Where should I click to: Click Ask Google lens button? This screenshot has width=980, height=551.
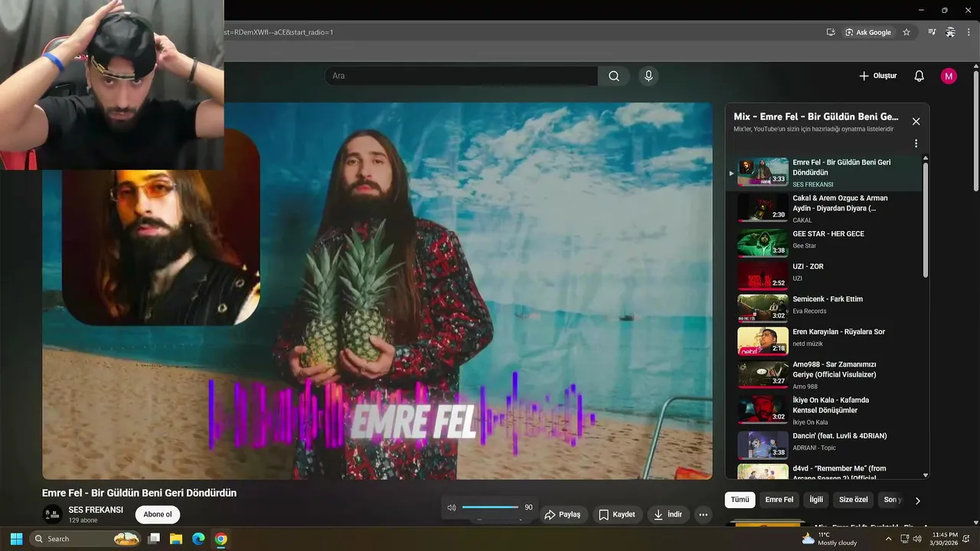(868, 32)
